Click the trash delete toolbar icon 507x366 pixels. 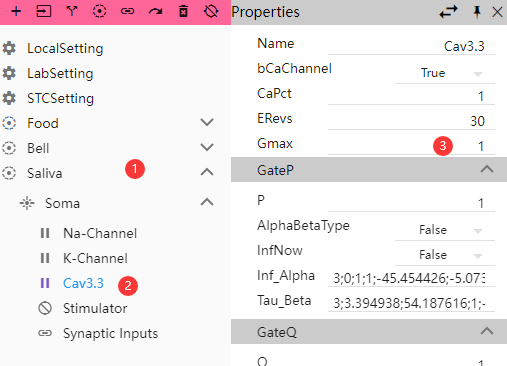point(183,12)
